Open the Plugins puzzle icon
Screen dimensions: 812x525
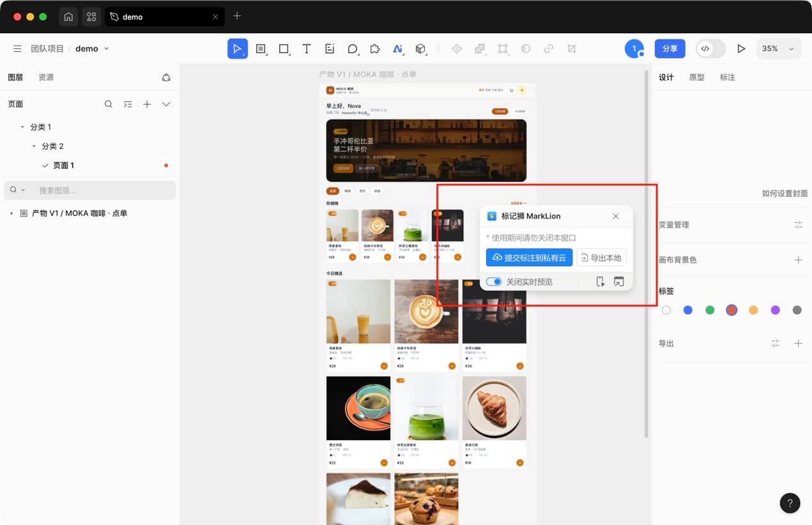coord(375,49)
